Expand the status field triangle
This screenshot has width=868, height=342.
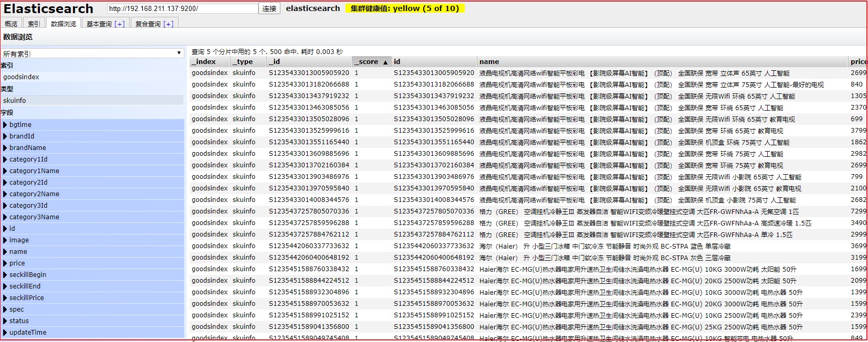coord(5,321)
